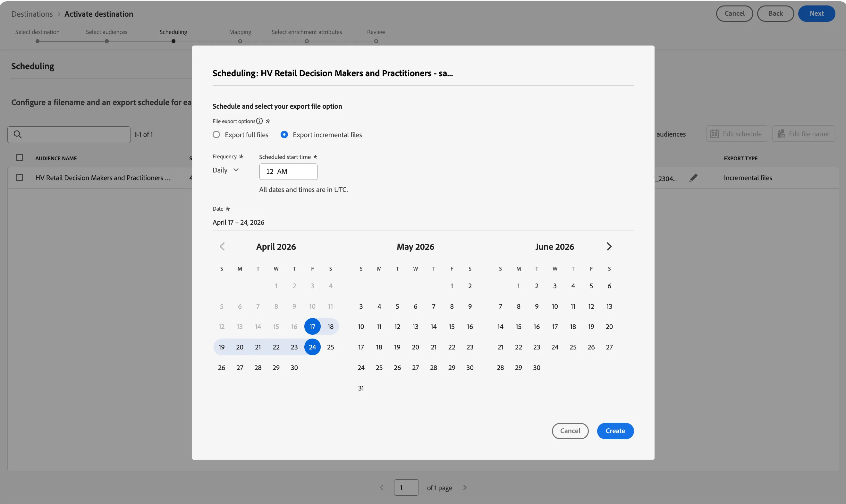846x504 pixels.
Task: Tick the select-all audiences checkbox
Action: 19,158
